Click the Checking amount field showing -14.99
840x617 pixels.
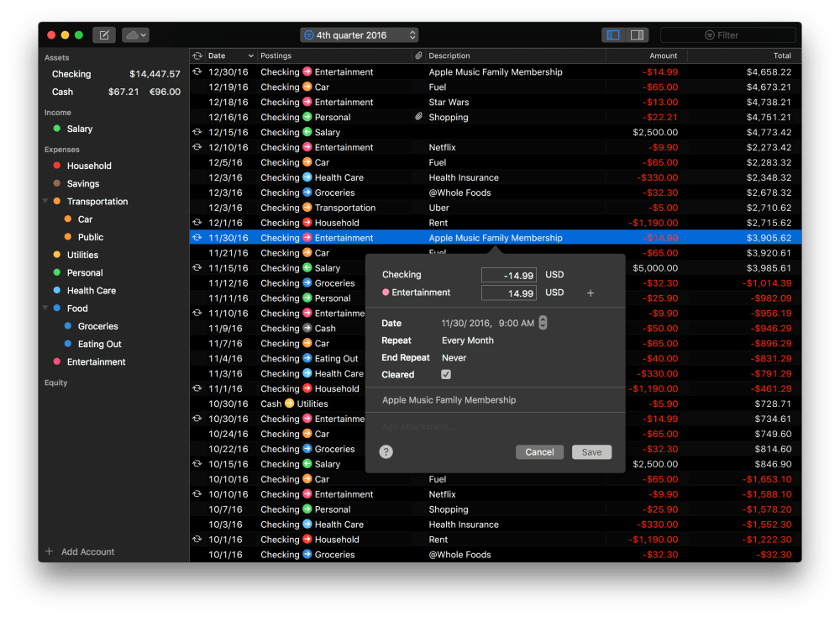508,275
